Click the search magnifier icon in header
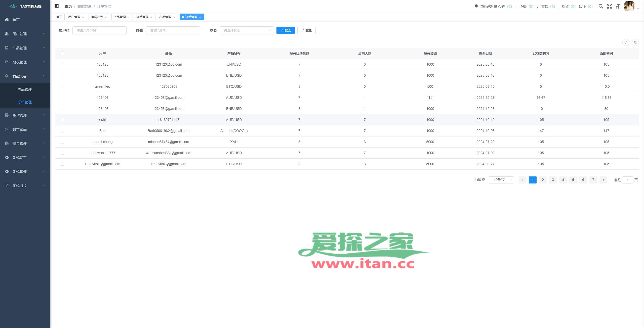The image size is (644, 328). (601, 6)
